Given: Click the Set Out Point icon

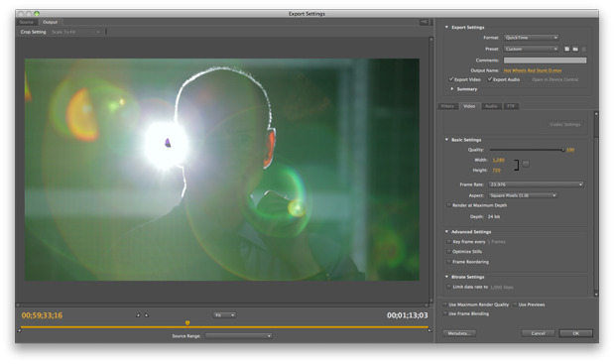Looking at the screenshot, I should [147, 315].
